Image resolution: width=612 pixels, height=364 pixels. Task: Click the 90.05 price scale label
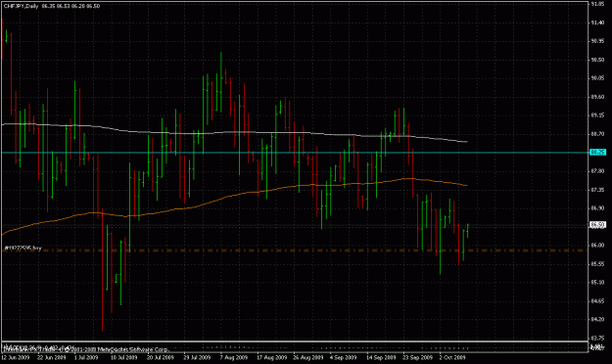tap(597, 78)
